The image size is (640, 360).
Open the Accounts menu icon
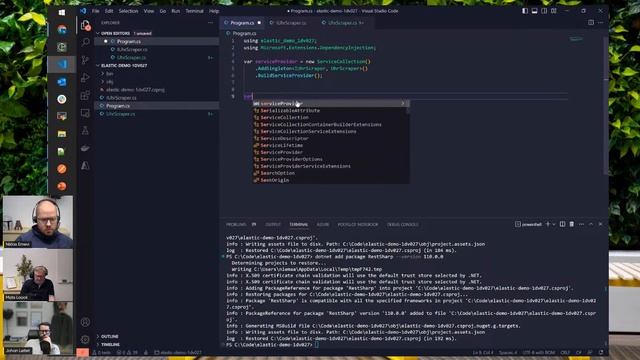85,322
